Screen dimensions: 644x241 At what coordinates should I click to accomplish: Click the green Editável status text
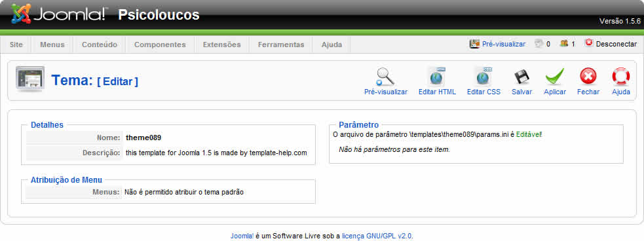coord(529,134)
